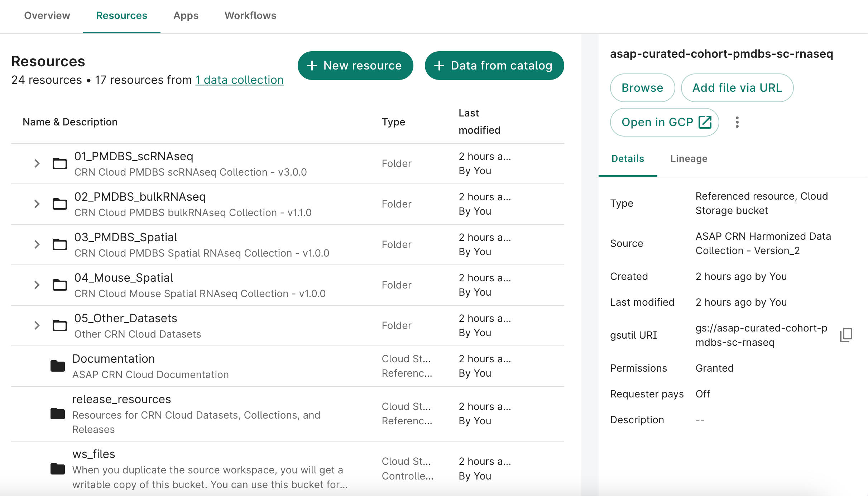Click Add file via URL
868x496 pixels.
737,87
